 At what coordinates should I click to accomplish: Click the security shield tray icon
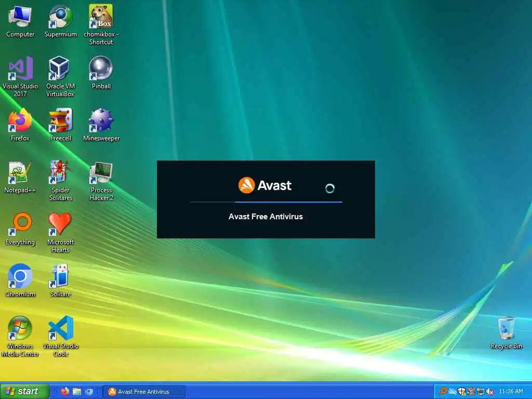(x=462, y=392)
